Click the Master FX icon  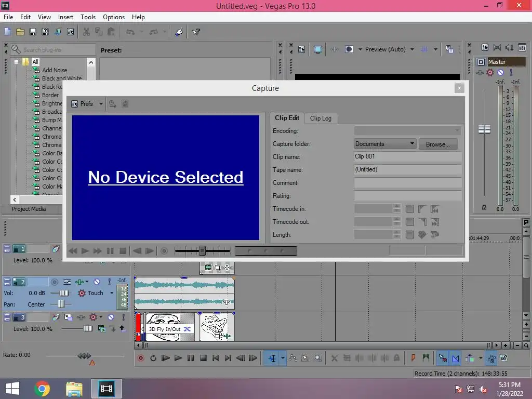[480, 72]
